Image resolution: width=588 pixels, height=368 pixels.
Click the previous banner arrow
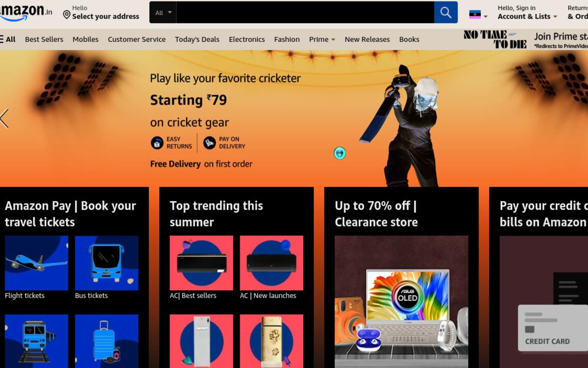(x=5, y=118)
